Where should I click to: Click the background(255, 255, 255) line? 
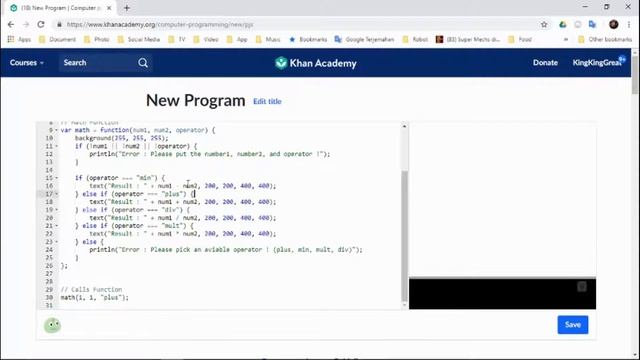click(122, 138)
